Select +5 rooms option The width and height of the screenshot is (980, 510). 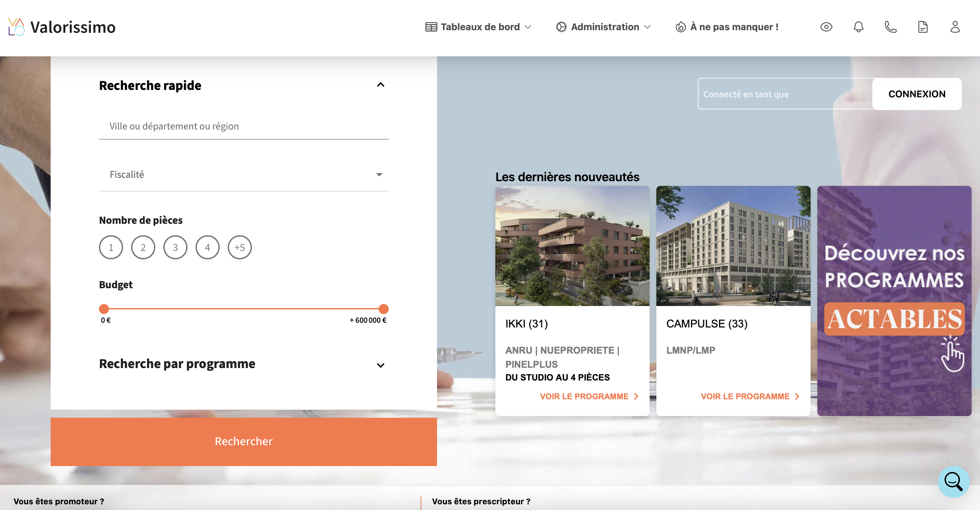point(240,247)
